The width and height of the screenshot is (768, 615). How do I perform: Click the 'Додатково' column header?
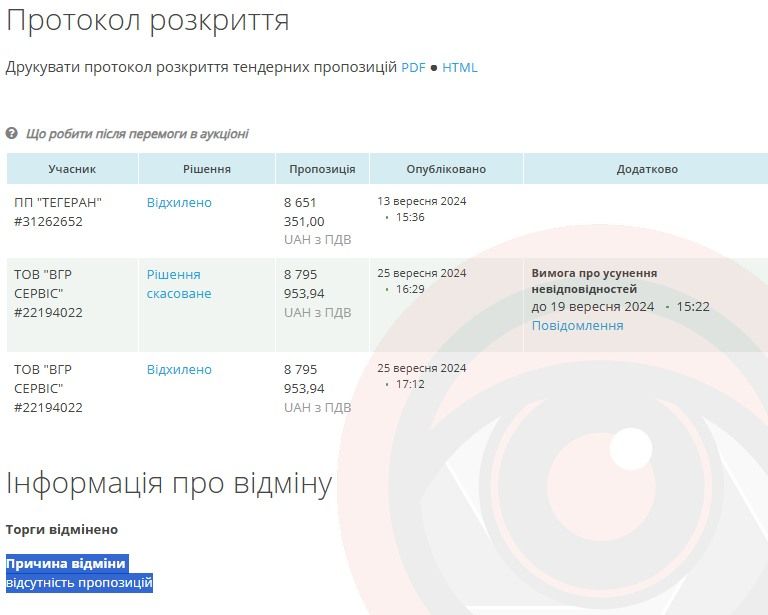pos(647,169)
